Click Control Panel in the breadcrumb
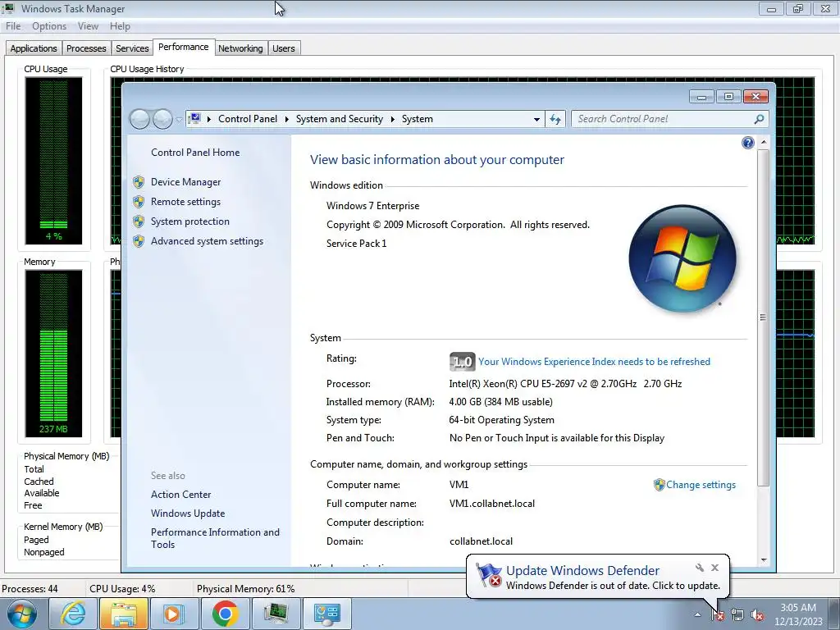This screenshot has height=630, width=840. 248,119
